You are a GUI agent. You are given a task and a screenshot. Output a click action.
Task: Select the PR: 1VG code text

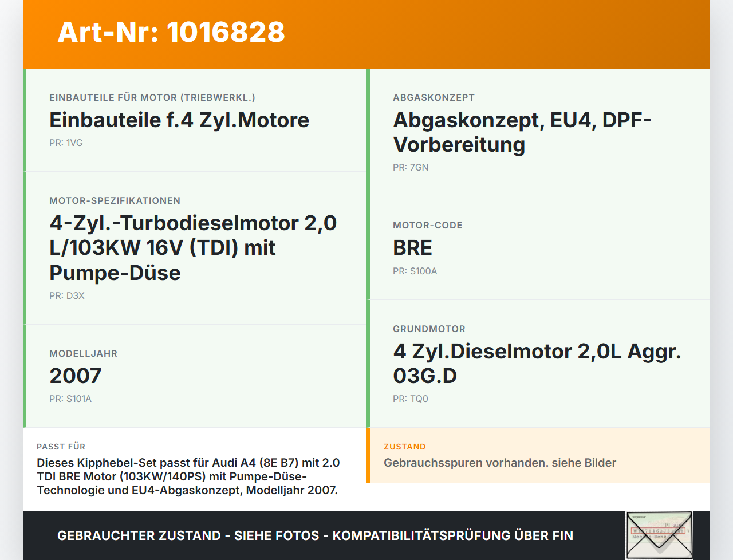click(66, 142)
